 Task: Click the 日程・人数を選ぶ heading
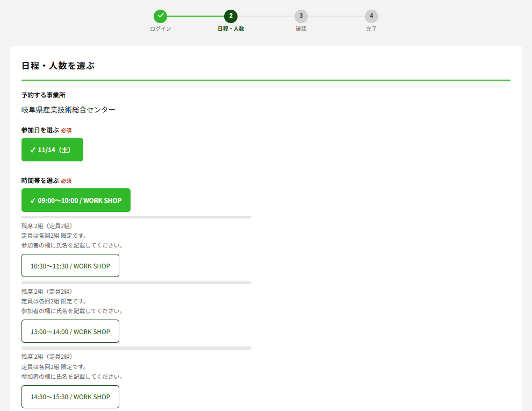click(x=58, y=66)
